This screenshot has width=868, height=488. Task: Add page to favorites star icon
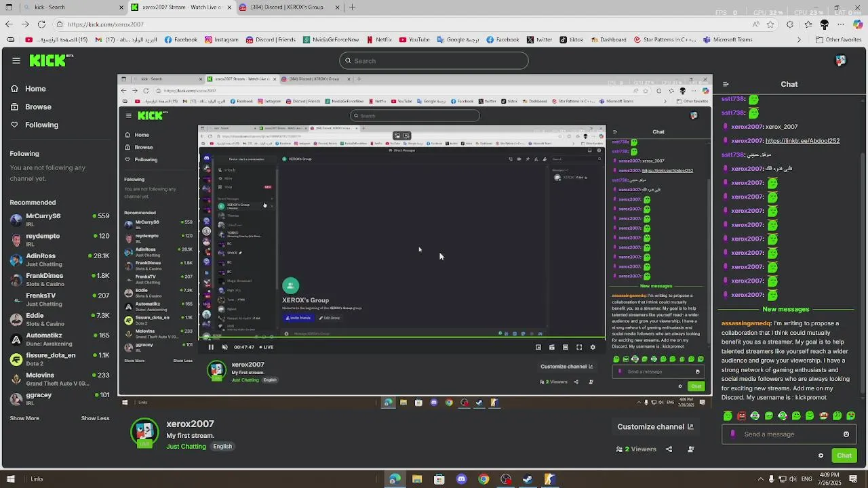770,24
